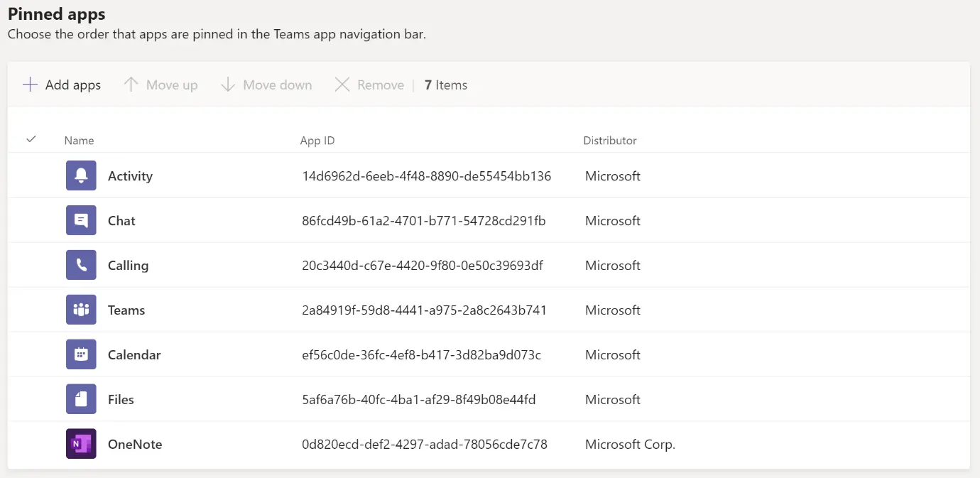Click App ID 86fcd49b-61a2-4701-b771-54728cd291fb

click(424, 221)
